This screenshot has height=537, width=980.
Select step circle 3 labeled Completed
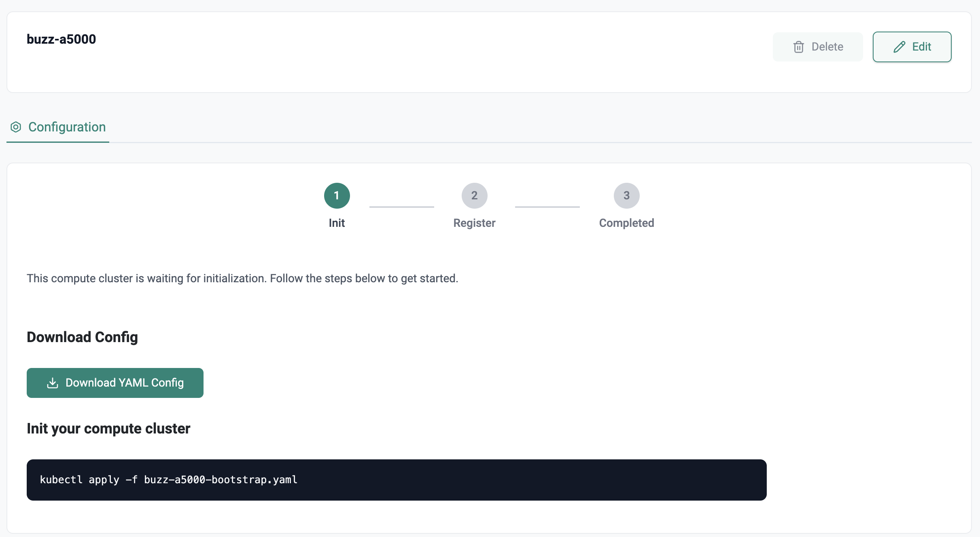coord(626,195)
